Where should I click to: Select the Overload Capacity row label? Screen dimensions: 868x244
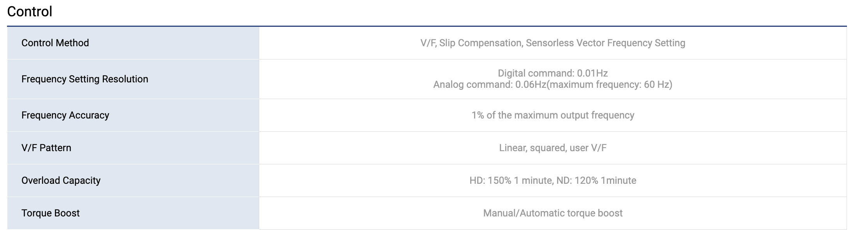coord(61,180)
